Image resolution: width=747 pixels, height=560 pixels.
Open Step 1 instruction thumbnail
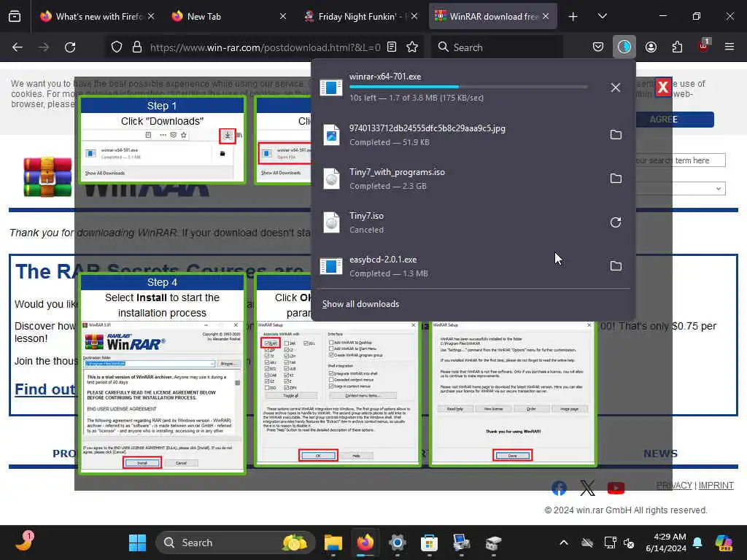[163, 139]
